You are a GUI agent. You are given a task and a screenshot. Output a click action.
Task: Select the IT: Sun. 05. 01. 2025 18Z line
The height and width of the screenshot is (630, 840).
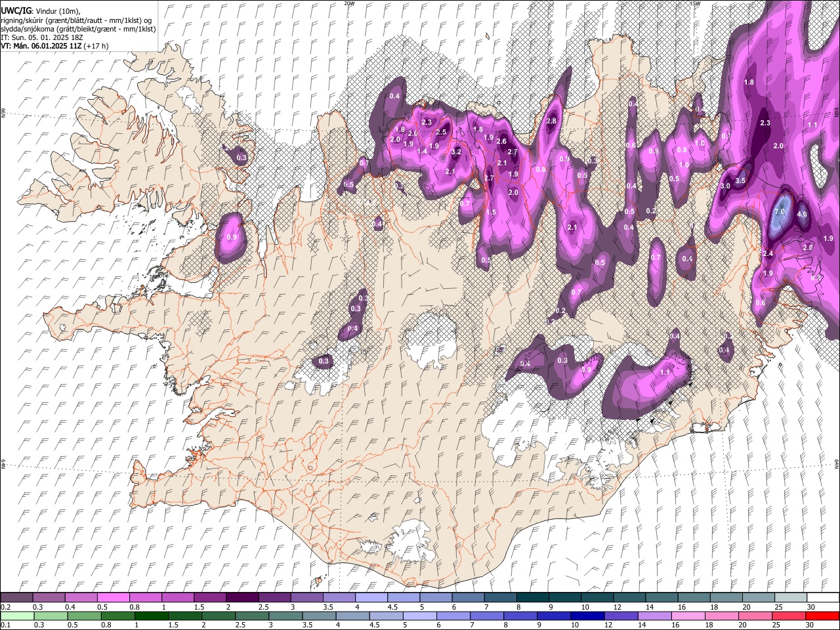(x=42, y=37)
